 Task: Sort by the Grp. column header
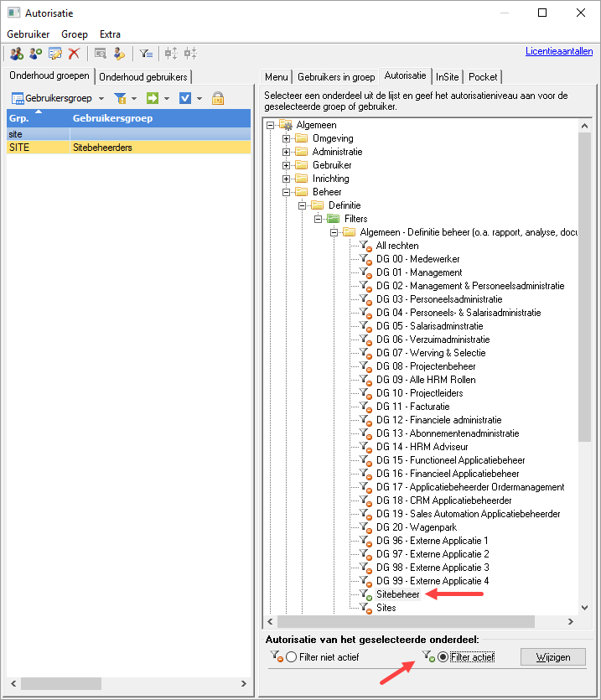[39, 118]
